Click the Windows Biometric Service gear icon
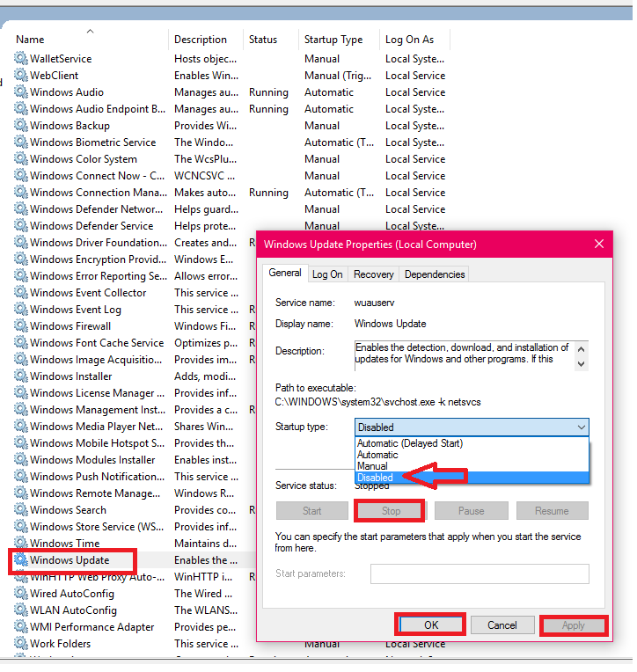The image size is (637, 672). coord(20,142)
